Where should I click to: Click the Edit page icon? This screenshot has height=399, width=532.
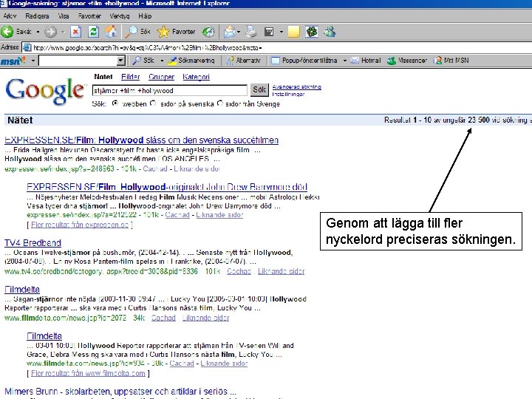[269, 32]
